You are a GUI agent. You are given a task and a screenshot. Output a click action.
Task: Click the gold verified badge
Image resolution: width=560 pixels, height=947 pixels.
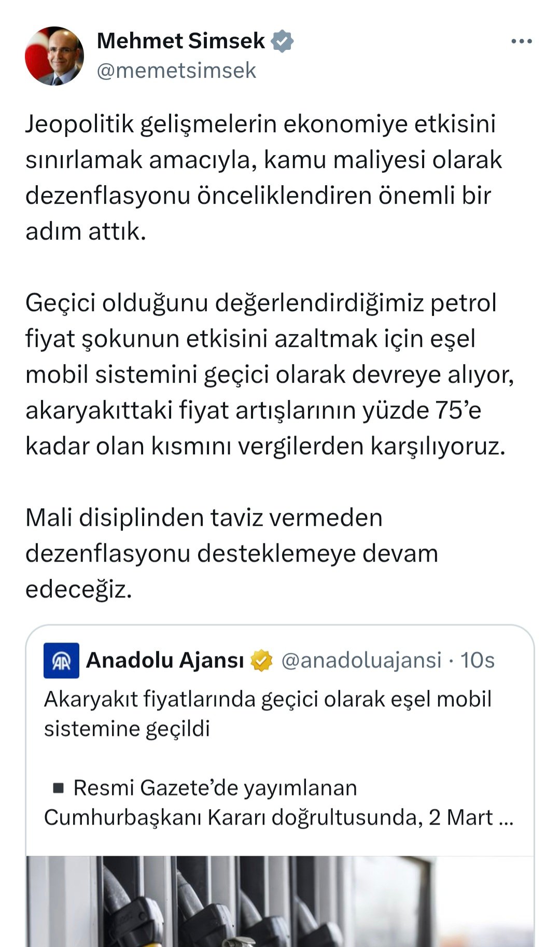pos(261,661)
